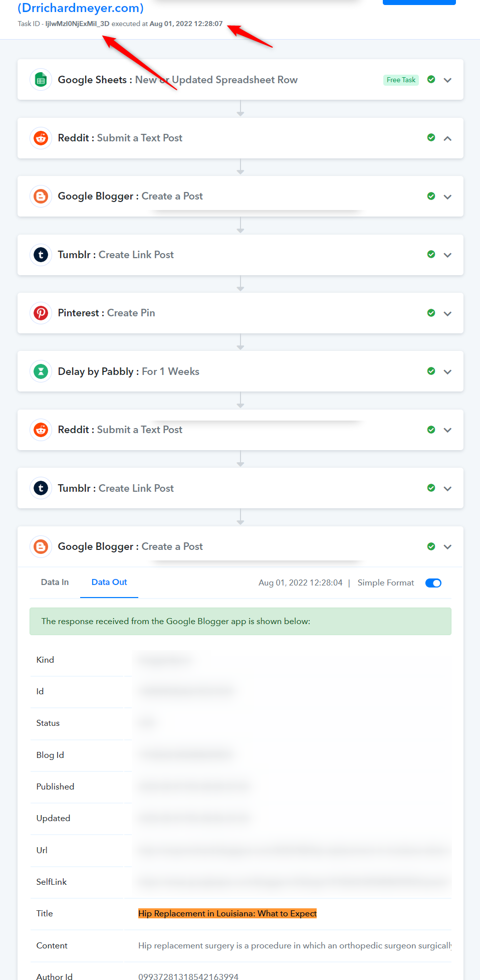Click the first Google Blogger step icon
Image resolution: width=480 pixels, height=980 pixels.
pos(41,196)
